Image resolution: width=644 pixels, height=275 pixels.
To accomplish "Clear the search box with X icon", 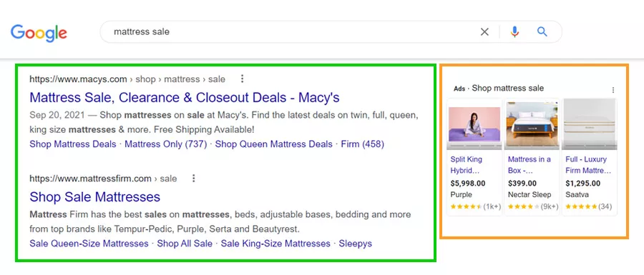I will tap(484, 32).
